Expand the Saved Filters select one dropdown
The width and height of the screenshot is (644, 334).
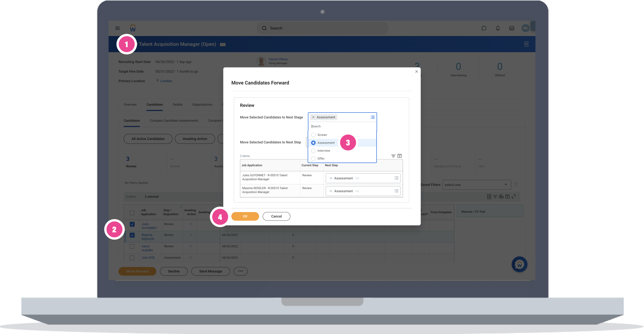[x=476, y=185]
